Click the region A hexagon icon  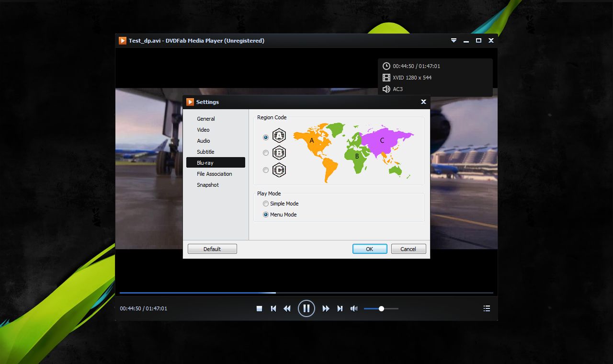[x=279, y=136]
